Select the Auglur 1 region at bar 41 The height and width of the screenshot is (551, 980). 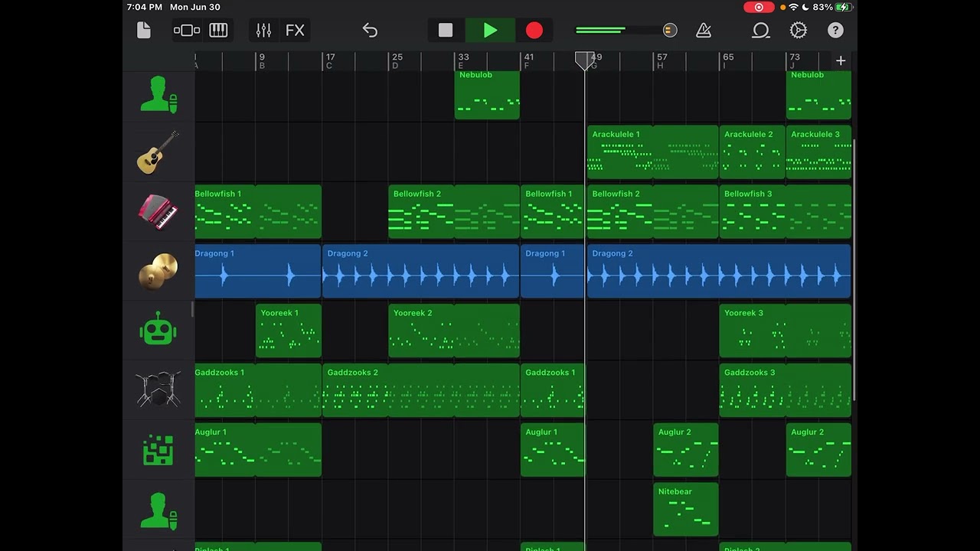[552, 451]
